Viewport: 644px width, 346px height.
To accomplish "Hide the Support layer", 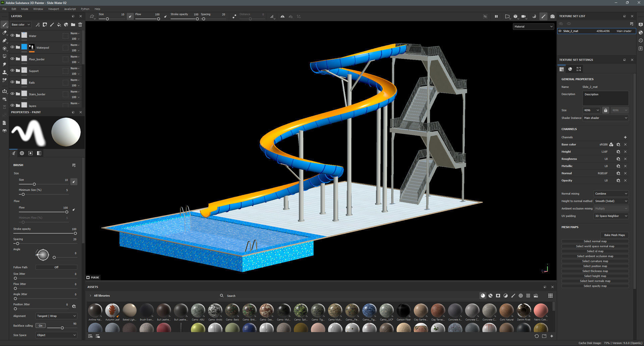I will [12, 70].
